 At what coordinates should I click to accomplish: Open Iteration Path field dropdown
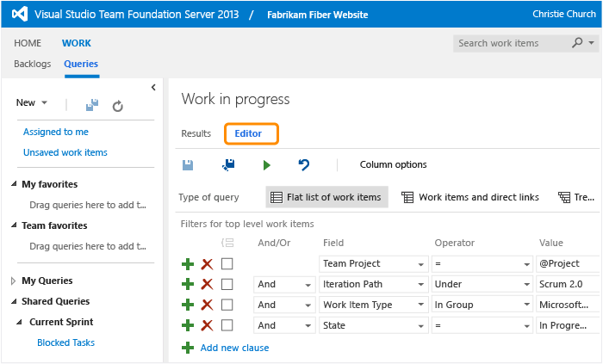[420, 285]
